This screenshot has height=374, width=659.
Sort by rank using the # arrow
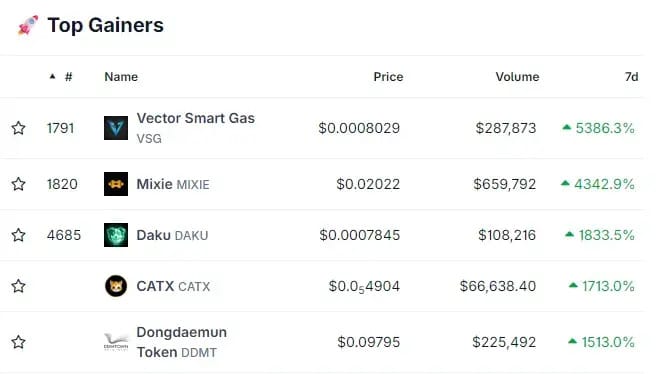[52, 76]
